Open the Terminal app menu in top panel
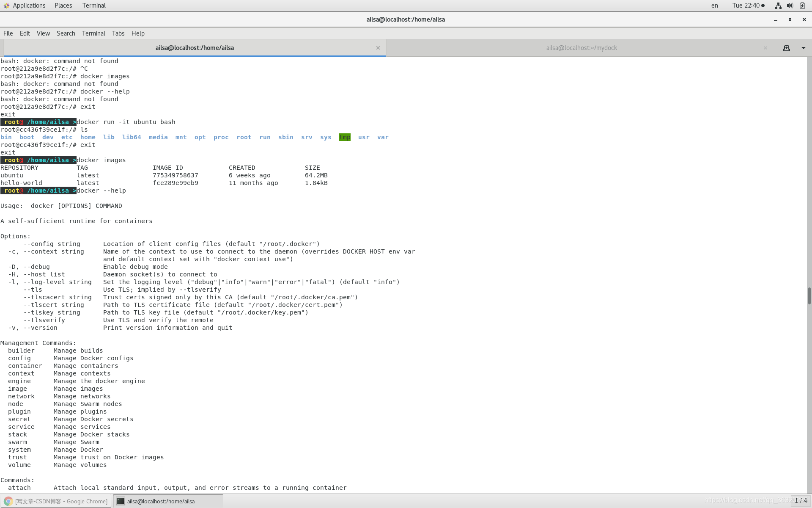Image resolution: width=812 pixels, height=508 pixels. pos(94,6)
